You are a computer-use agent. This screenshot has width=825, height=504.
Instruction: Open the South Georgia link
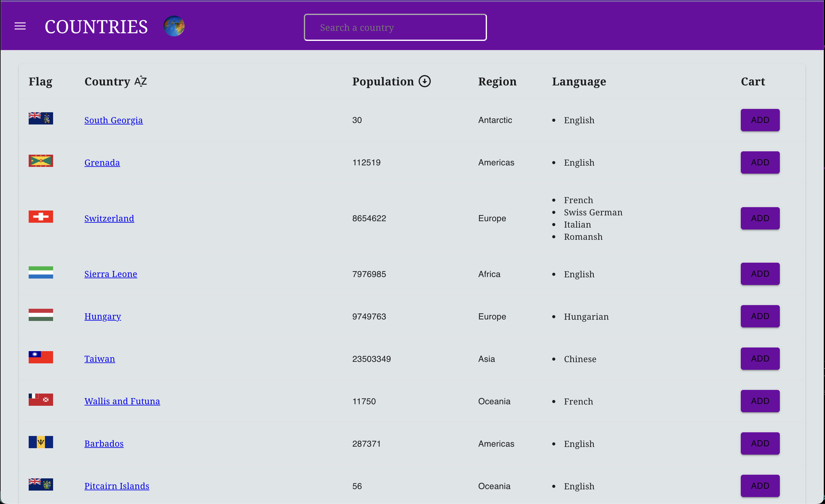click(113, 120)
